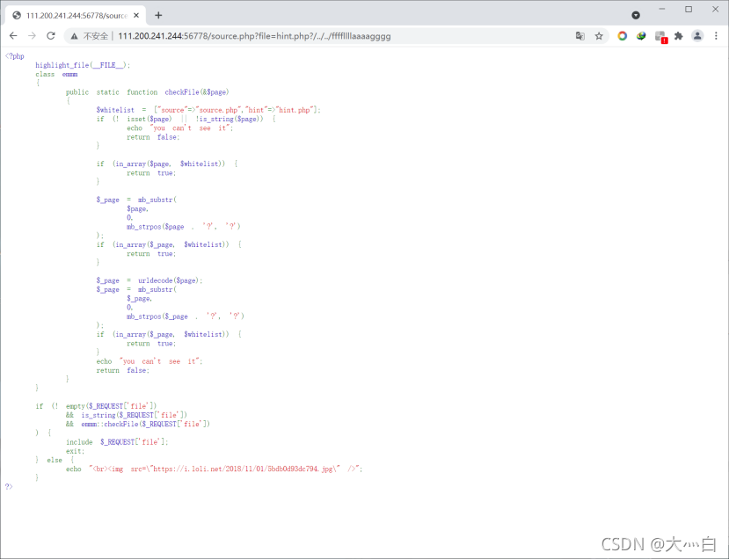The image size is (729, 560).
Task: Minimize the browser window
Action: (662, 10)
